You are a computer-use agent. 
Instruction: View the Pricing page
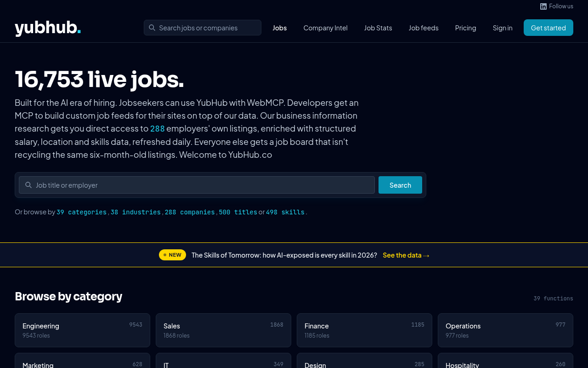[x=465, y=28]
